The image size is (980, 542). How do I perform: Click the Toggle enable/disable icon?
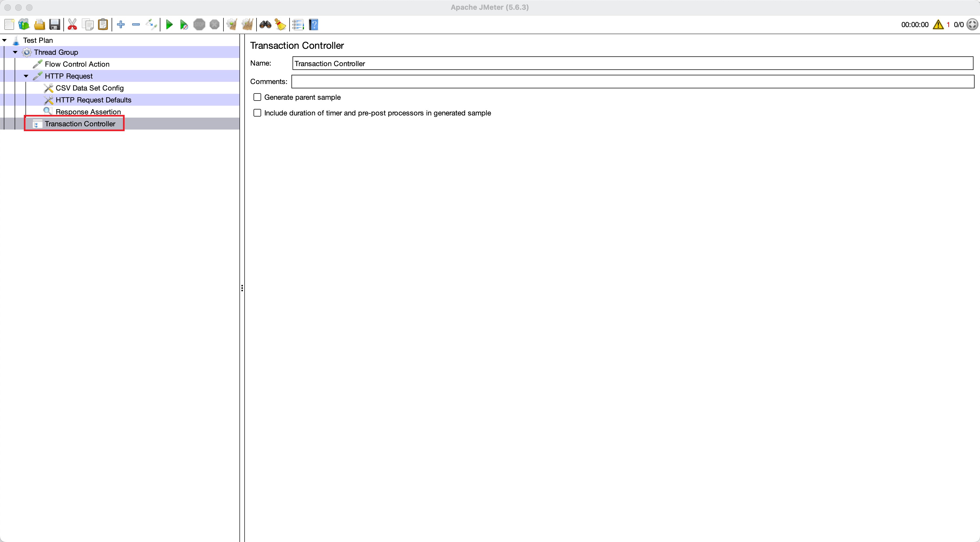tap(151, 25)
